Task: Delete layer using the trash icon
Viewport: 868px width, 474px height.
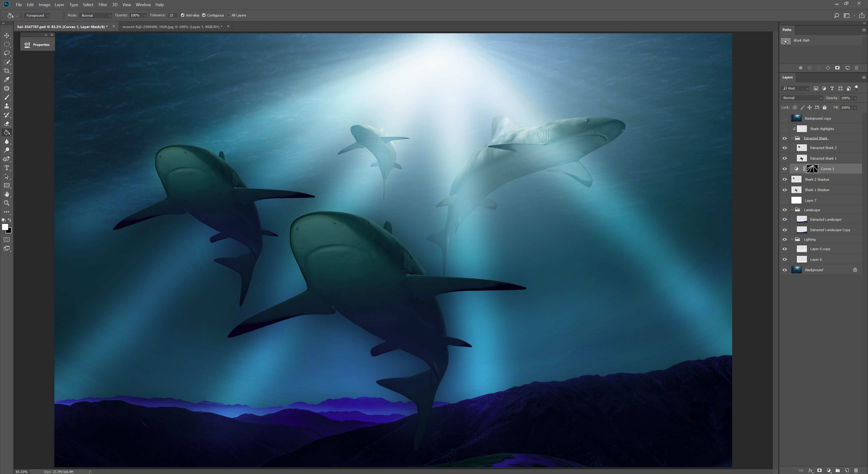Action: coord(856,470)
